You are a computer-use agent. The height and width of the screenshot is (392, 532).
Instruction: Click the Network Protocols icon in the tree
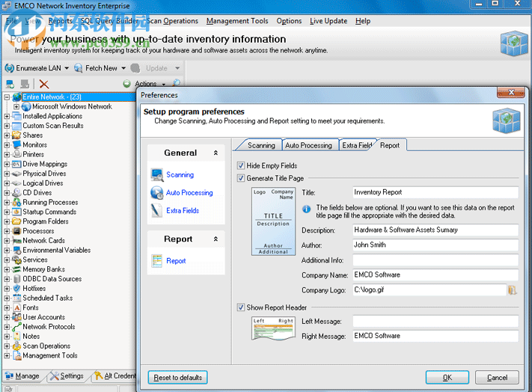tap(16, 327)
